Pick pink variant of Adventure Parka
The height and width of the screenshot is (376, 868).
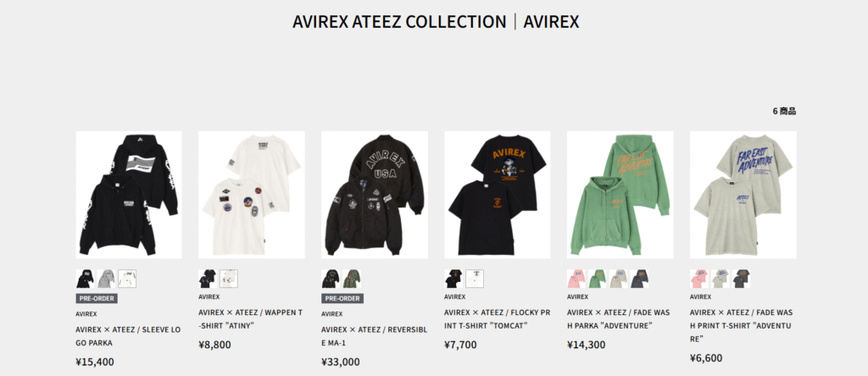tap(576, 279)
